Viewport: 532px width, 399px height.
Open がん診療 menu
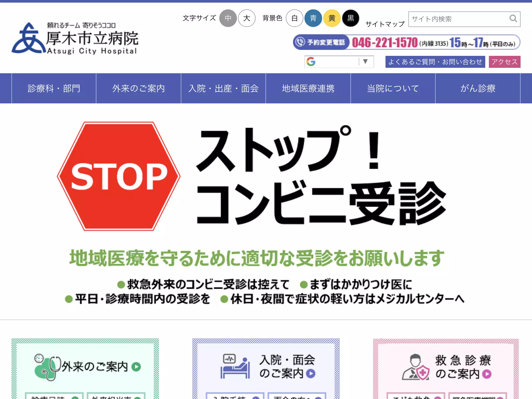pyautogui.click(x=478, y=88)
